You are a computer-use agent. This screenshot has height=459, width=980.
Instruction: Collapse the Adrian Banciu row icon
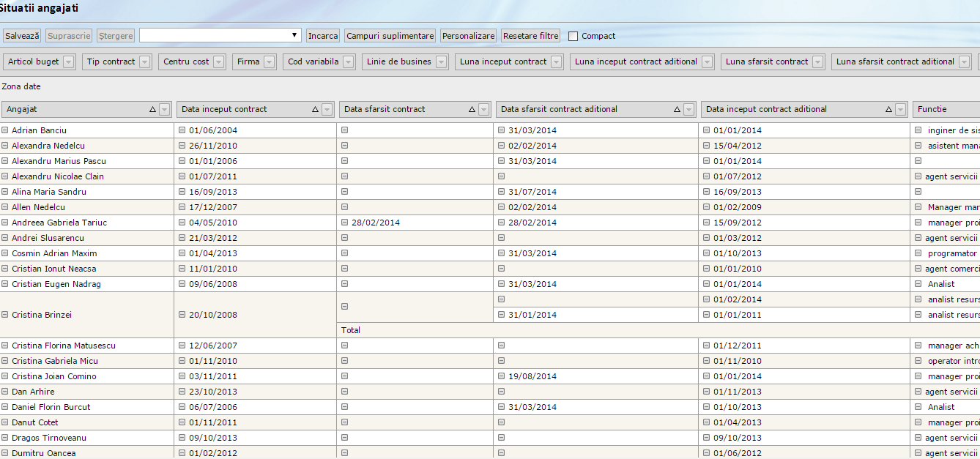[x=5, y=130]
